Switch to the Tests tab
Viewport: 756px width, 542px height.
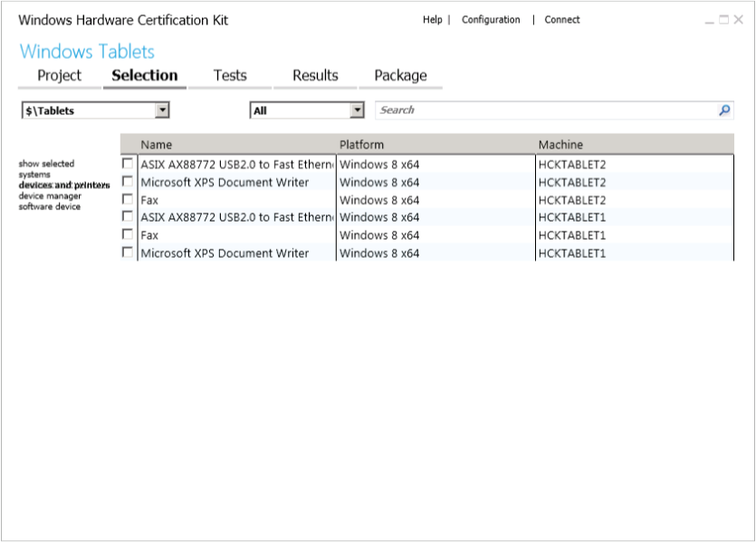click(230, 75)
